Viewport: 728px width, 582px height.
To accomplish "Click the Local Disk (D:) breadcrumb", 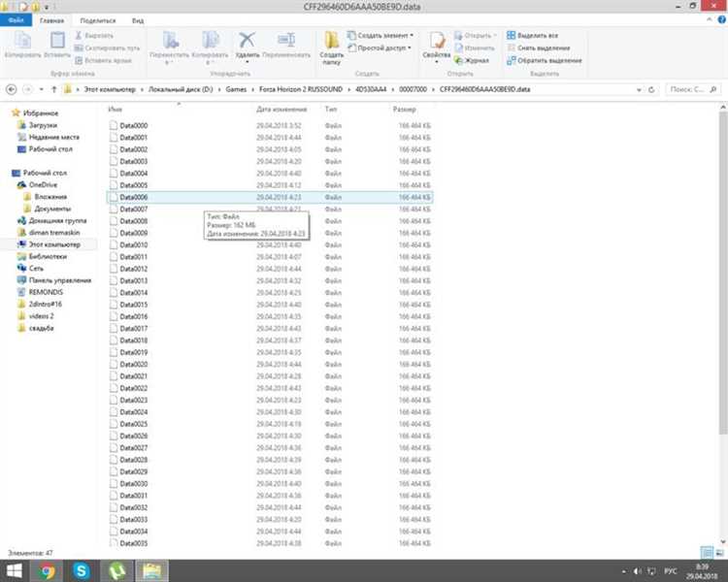I will click(x=181, y=89).
